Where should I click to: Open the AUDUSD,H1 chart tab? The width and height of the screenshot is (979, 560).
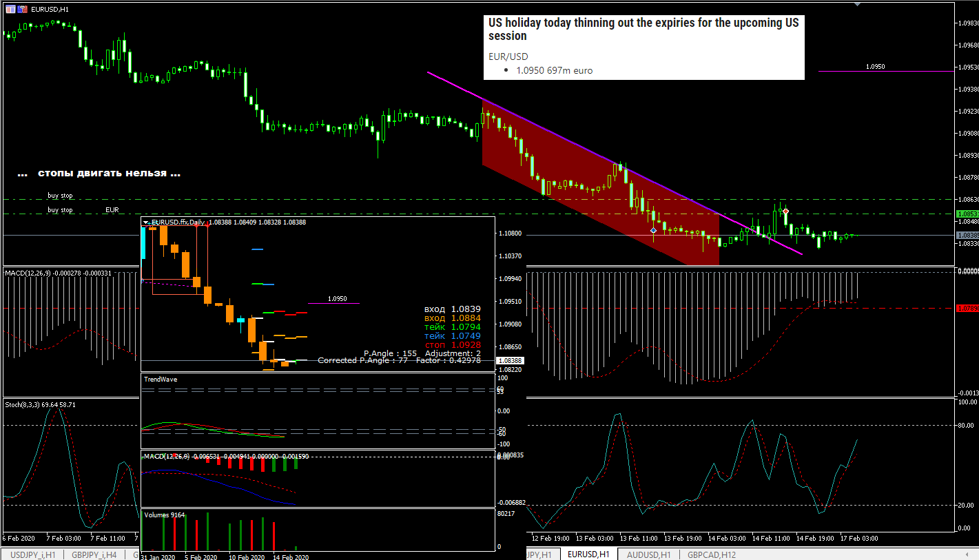pos(648,554)
